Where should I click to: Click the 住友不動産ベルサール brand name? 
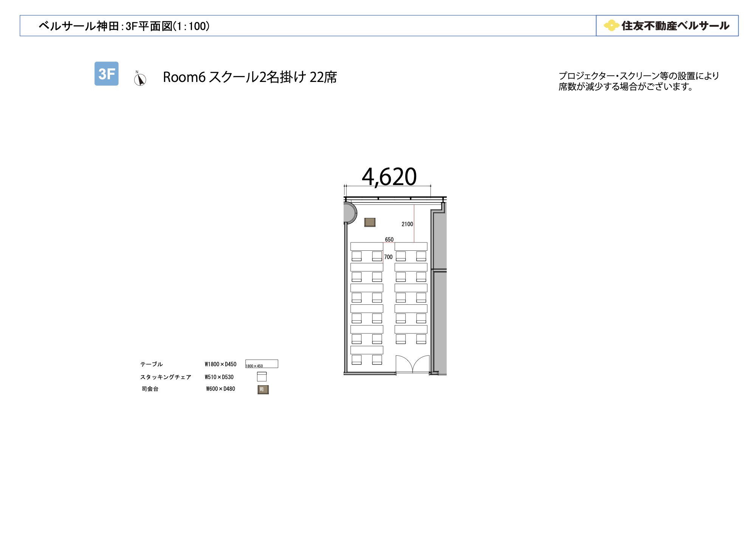(x=675, y=26)
